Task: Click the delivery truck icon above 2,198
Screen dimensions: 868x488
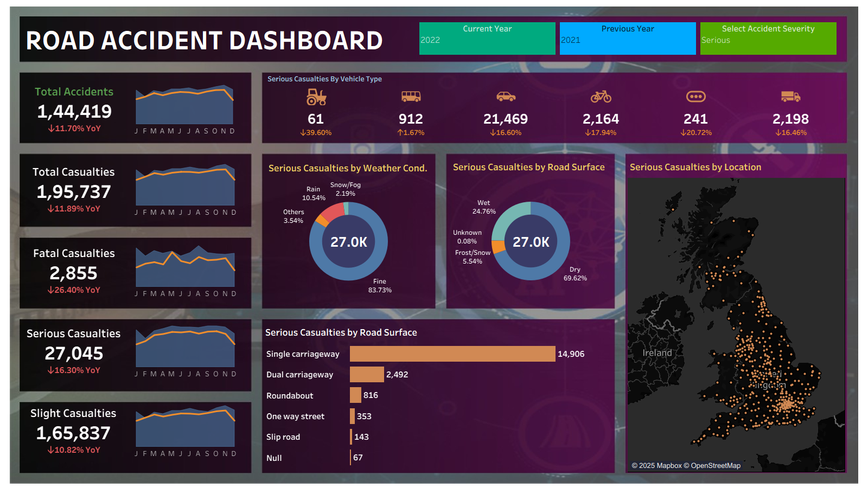Action: point(791,97)
